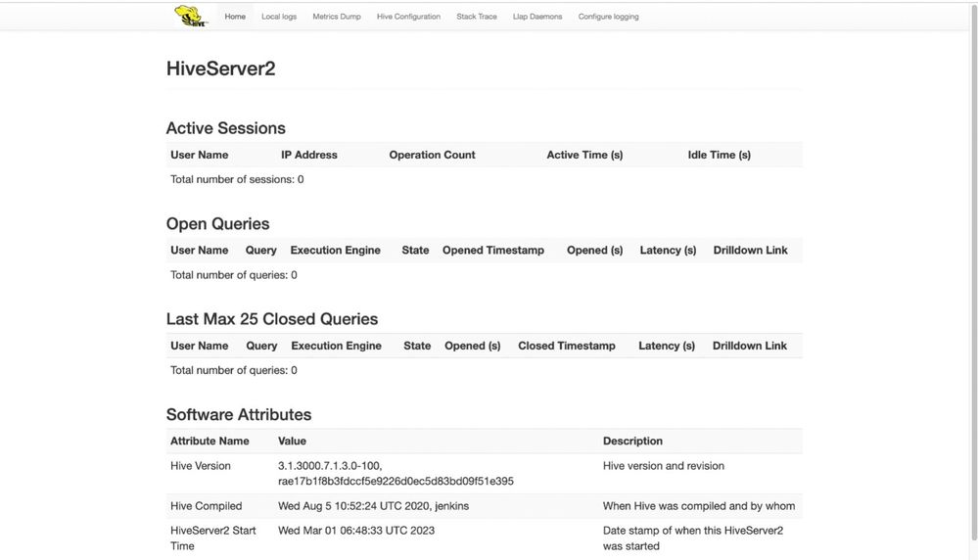The height and width of the screenshot is (560, 978).
Task: Click Attribute Name column header
Action: click(x=210, y=441)
